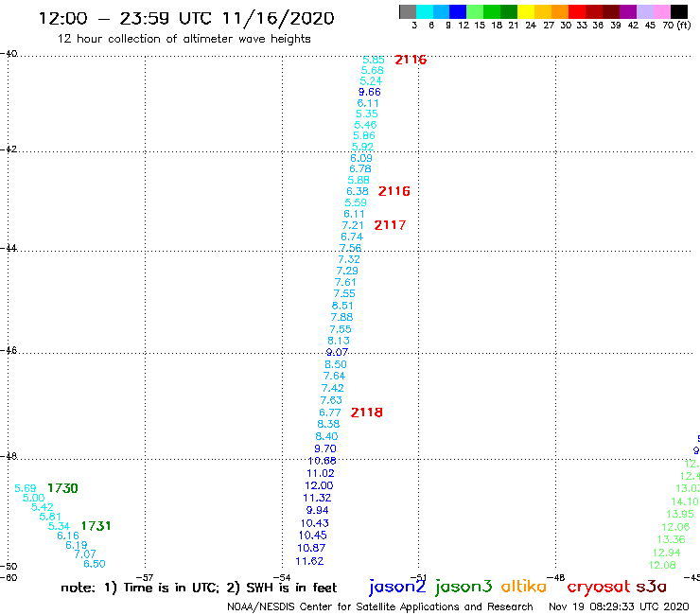Screen dimensions: 700x615
Task: Click the wave height value '8.13'
Action: pyautogui.click(x=339, y=341)
